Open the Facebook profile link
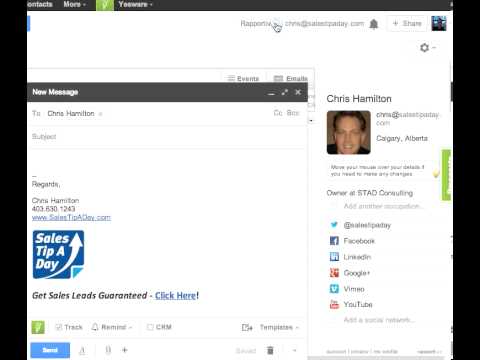480x360 pixels. click(359, 241)
